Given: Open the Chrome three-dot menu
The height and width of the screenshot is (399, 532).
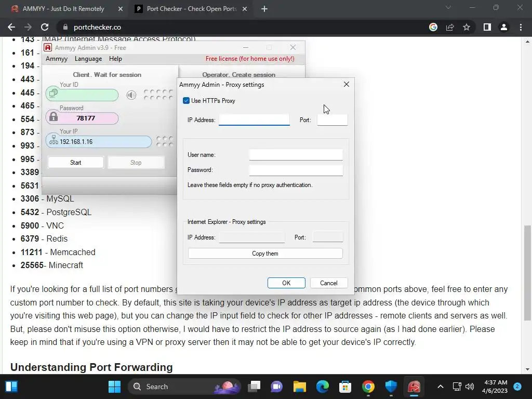Looking at the screenshot, I should (x=521, y=27).
